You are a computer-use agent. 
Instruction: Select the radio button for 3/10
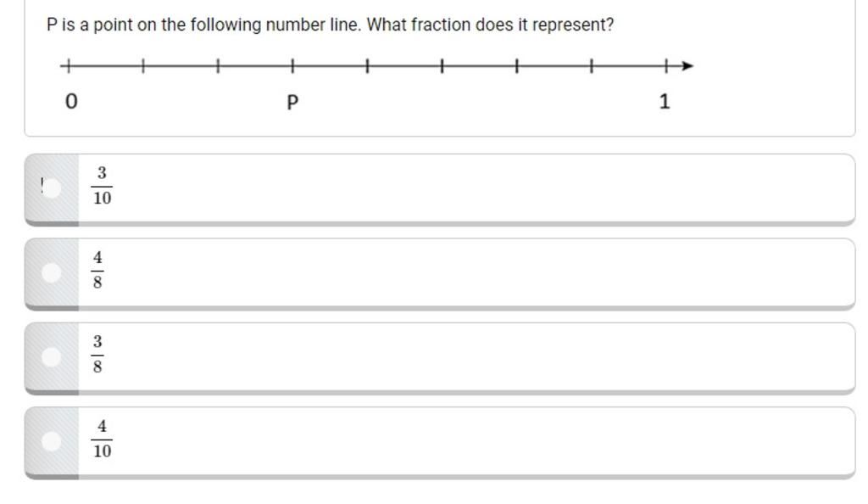[52, 188]
